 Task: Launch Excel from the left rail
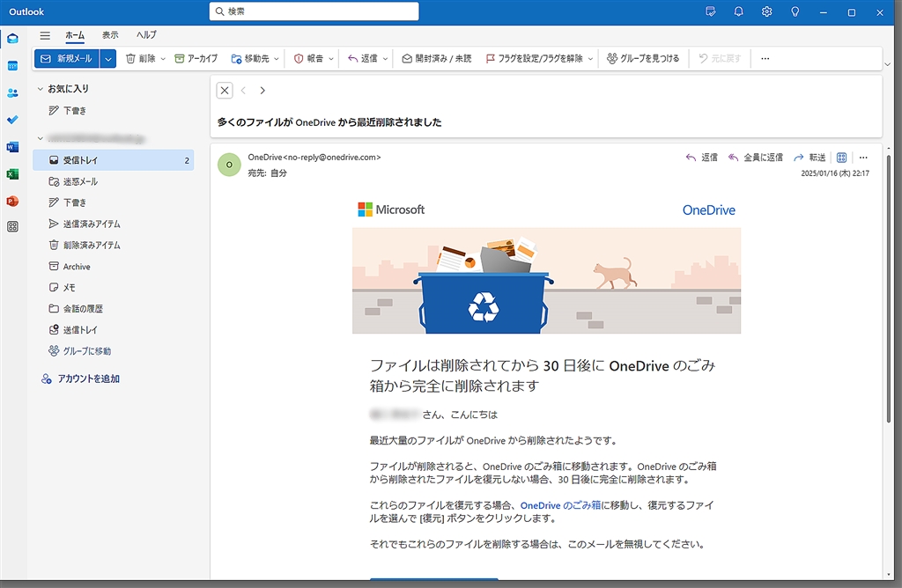click(x=12, y=174)
